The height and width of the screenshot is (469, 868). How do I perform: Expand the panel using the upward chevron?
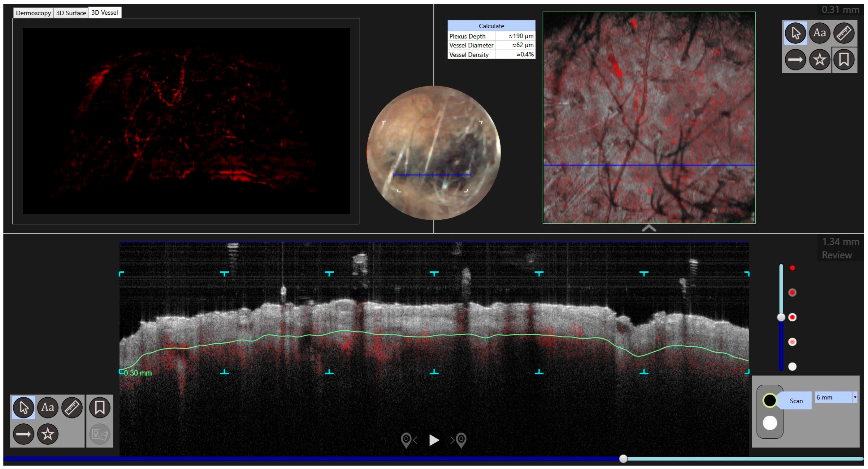(649, 229)
